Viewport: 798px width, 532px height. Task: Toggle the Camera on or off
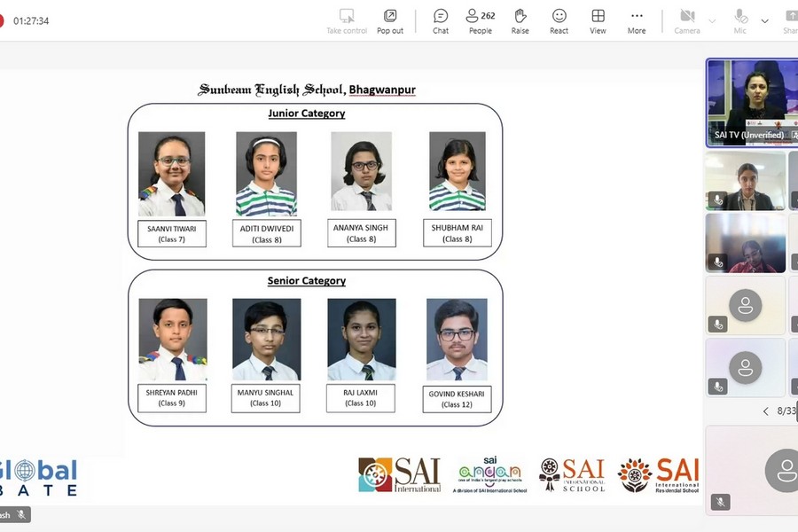pyautogui.click(x=687, y=20)
